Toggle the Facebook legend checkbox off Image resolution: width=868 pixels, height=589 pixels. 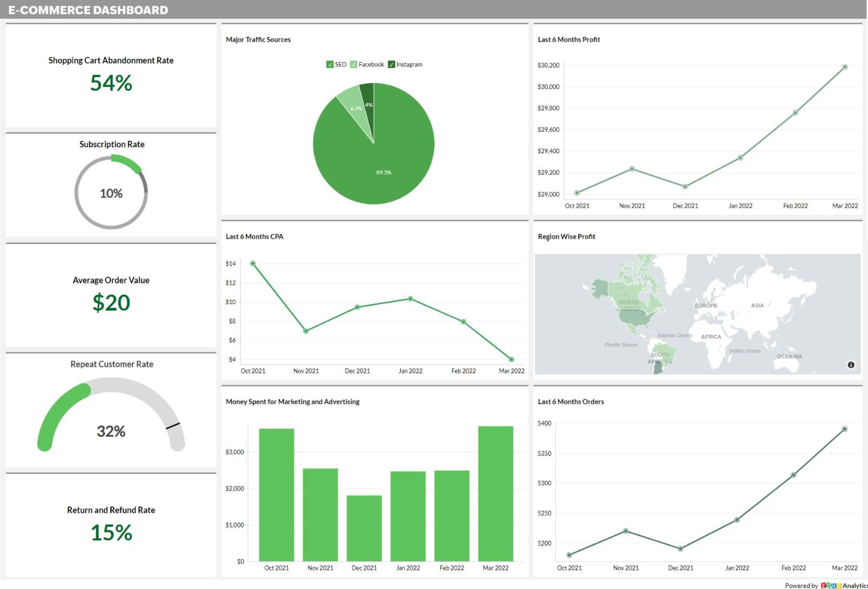(x=353, y=64)
